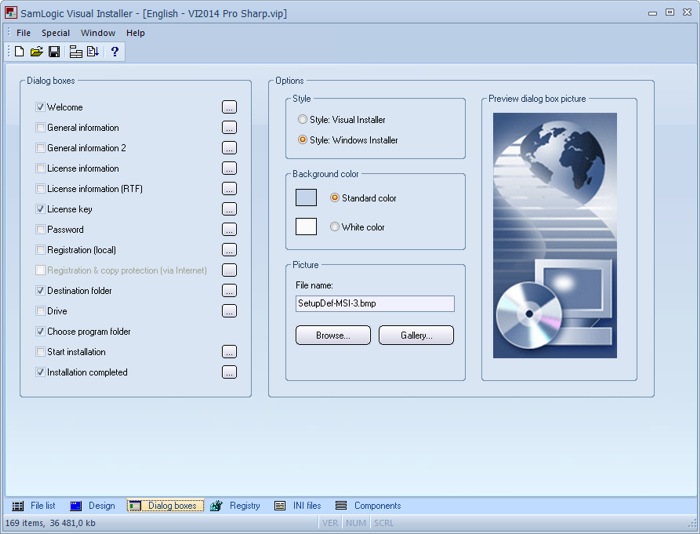
Task: Click the white color swatch
Action: pyautogui.click(x=306, y=226)
